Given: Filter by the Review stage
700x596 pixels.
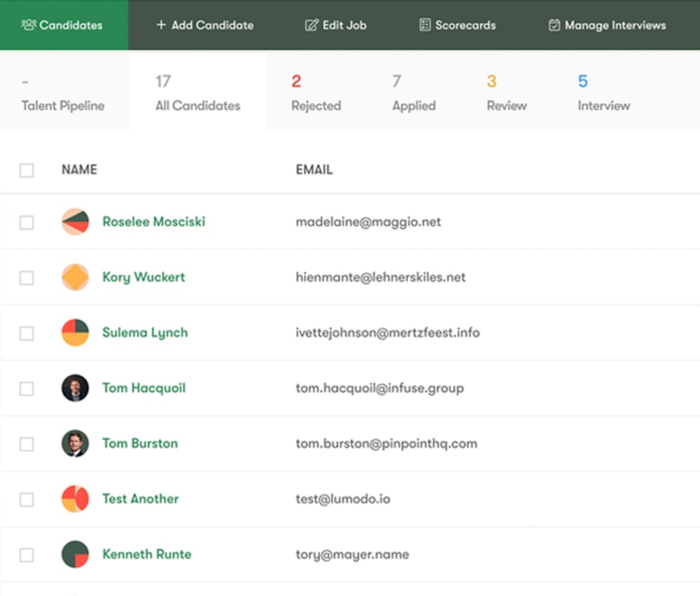Looking at the screenshot, I should (x=507, y=92).
